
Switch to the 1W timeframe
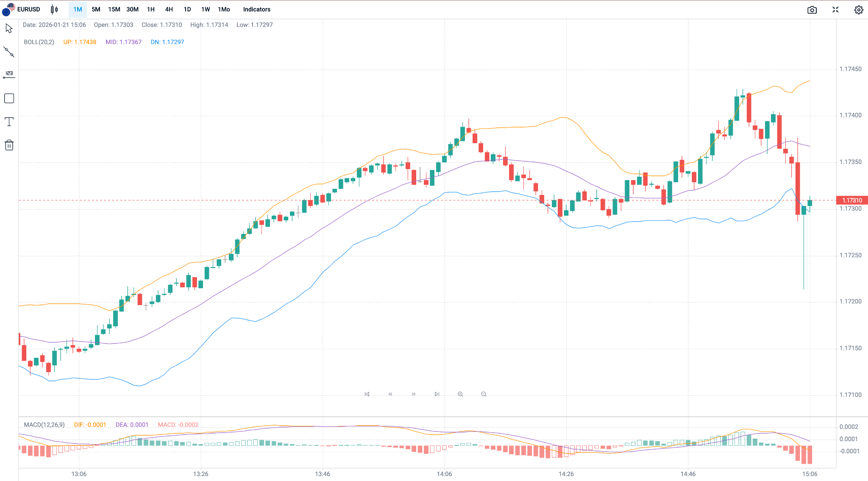click(x=206, y=9)
